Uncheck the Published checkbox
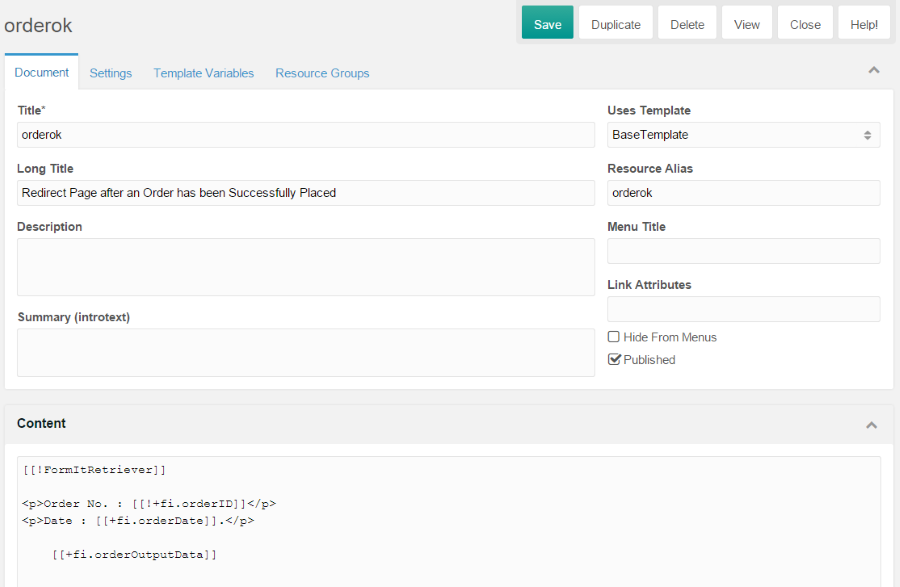Image resolution: width=900 pixels, height=587 pixels. point(614,359)
